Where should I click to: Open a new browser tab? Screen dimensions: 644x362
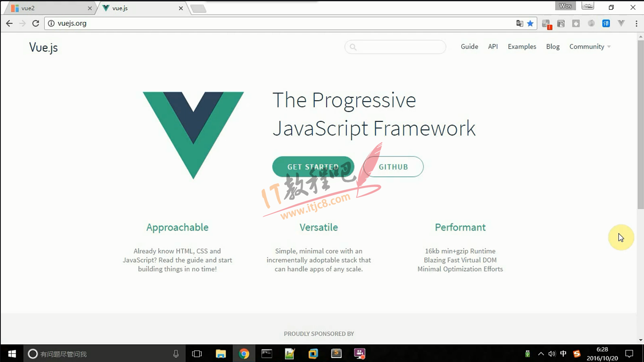(x=198, y=8)
